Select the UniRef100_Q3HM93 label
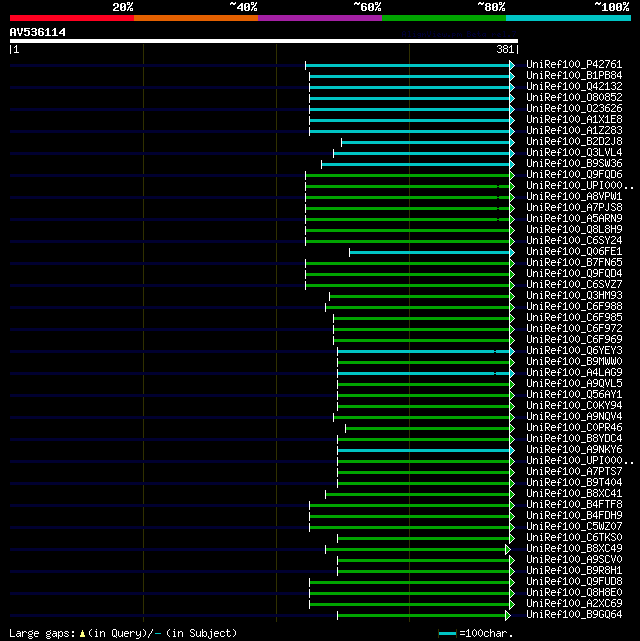640x641 pixels. (x=574, y=296)
